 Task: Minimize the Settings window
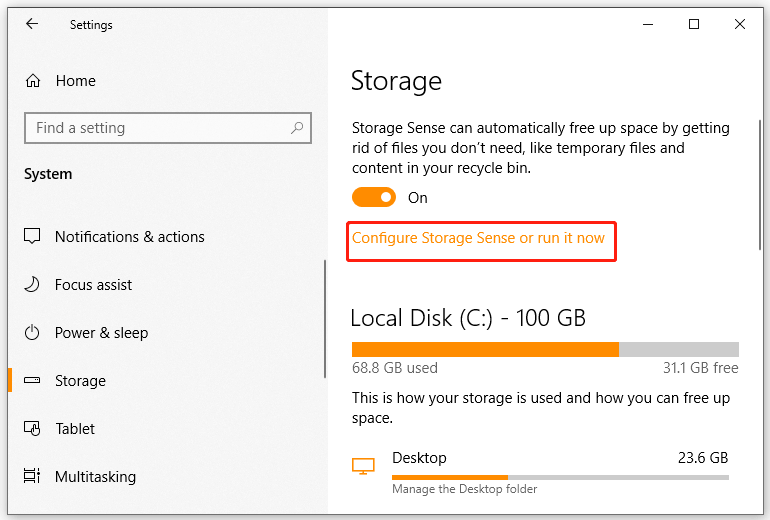[648, 24]
